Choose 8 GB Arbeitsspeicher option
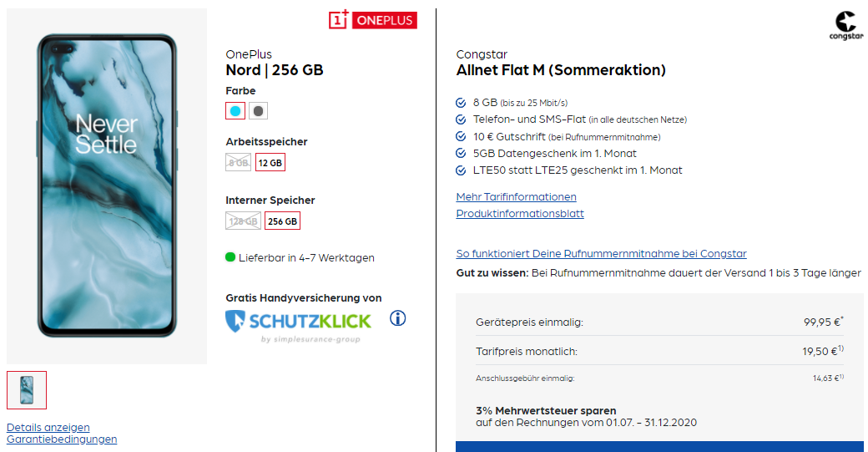The image size is (868, 452). click(x=238, y=163)
